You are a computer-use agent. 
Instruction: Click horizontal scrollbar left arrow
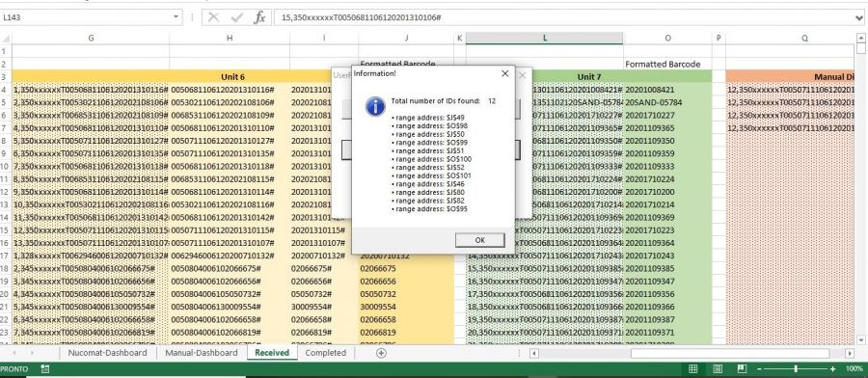tap(534, 353)
